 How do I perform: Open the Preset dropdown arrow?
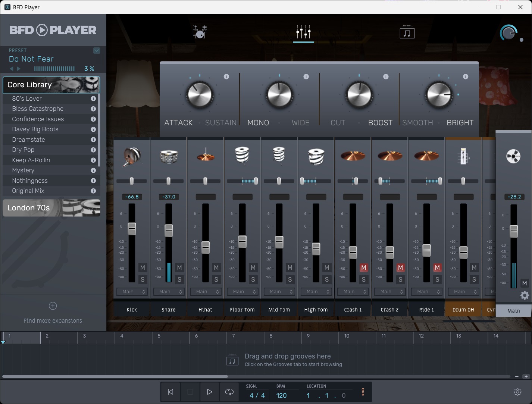(97, 51)
